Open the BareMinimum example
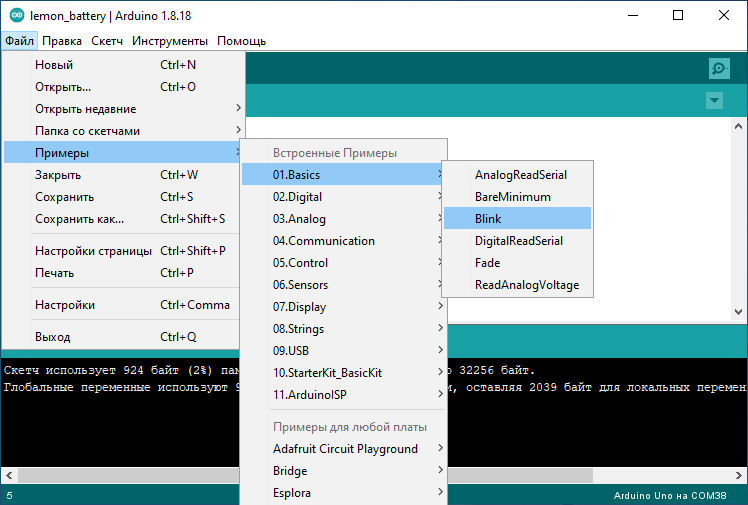Screen dimensions: 748x505 click(x=518, y=196)
